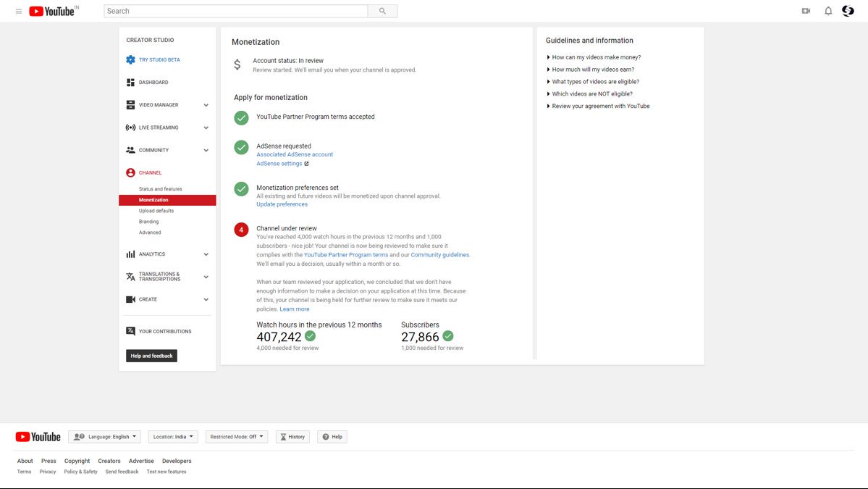Open the footer Policy & Safety link
The image size is (868, 489).
pyautogui.click(x=80, y=472)
